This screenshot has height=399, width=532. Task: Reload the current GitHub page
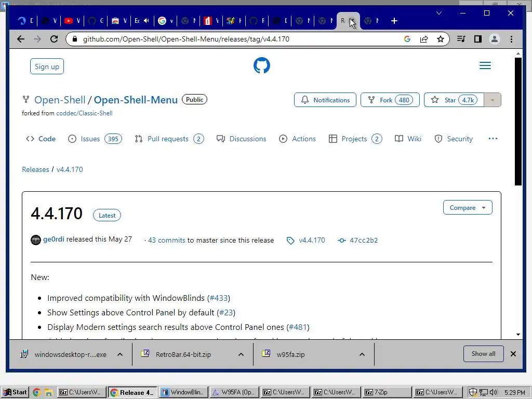(x=54, y=39)
